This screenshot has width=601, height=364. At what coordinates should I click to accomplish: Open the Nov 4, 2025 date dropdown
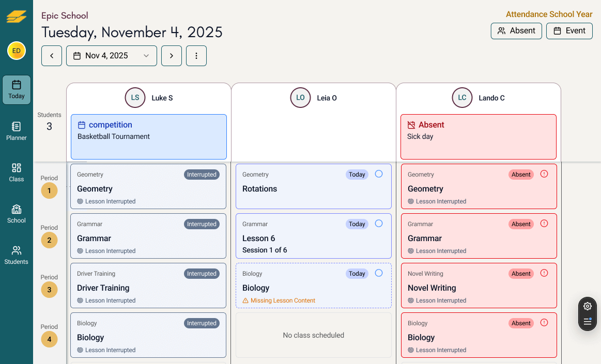coord(112,56)
